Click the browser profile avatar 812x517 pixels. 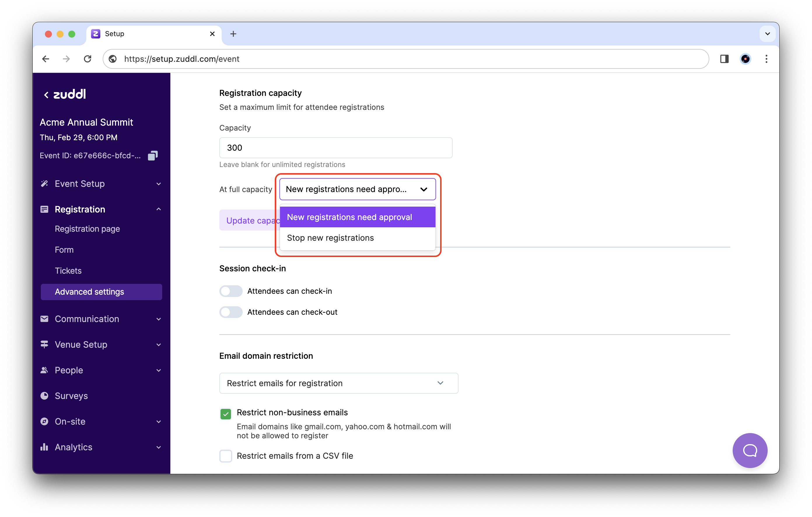point(745,59)
